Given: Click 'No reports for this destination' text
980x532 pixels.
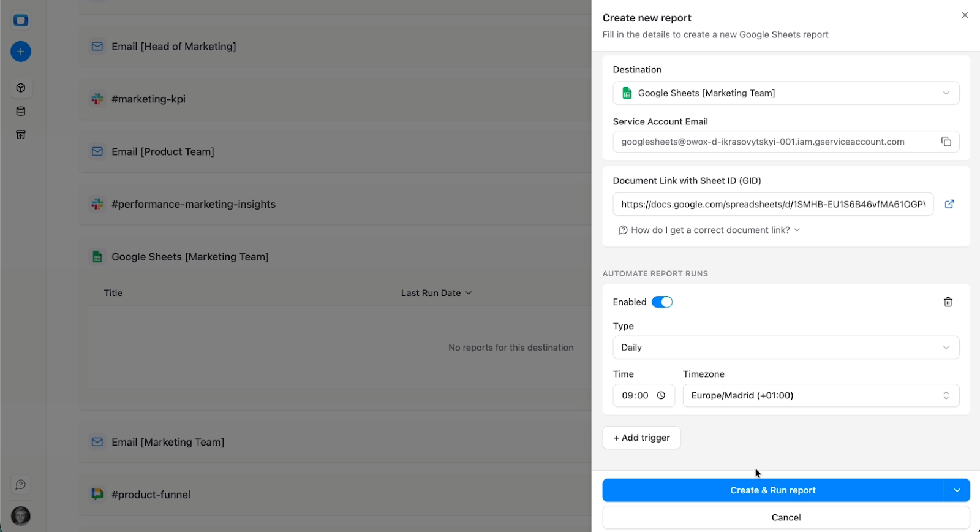Looking at the screenshot, I should click(x=511, y=348).
